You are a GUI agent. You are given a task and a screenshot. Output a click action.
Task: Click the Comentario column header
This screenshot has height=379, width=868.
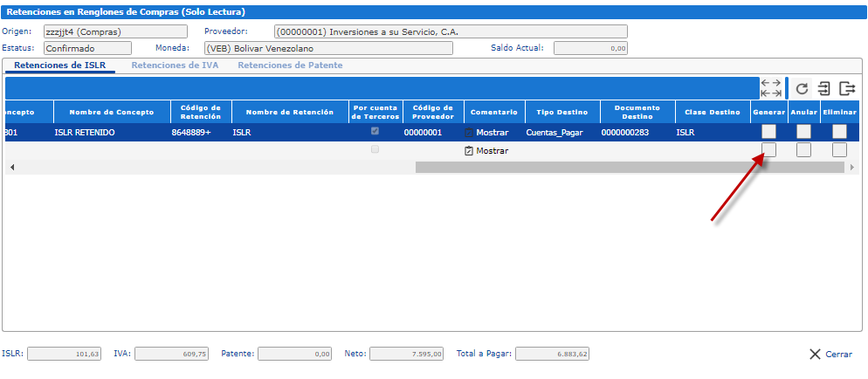[x=493, y=112]
